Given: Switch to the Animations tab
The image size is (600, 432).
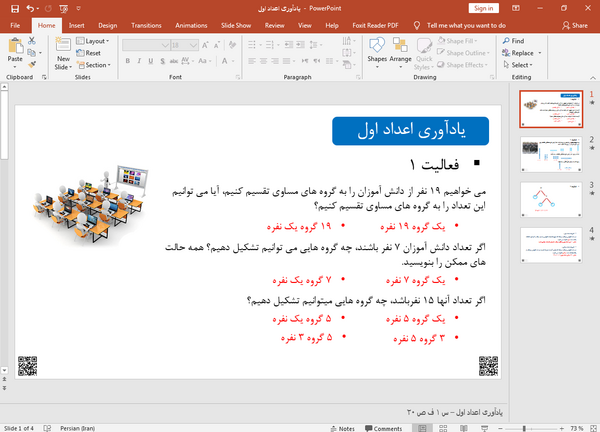Looking at the screenshot, I should (x=191, y=25).
